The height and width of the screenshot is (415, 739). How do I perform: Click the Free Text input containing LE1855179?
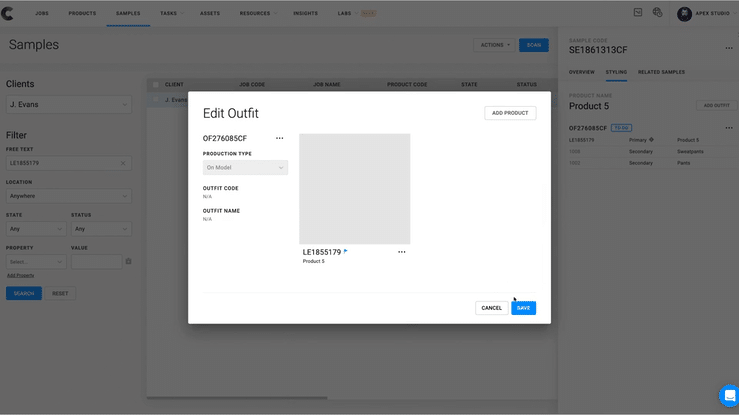(x=69, y=163)
